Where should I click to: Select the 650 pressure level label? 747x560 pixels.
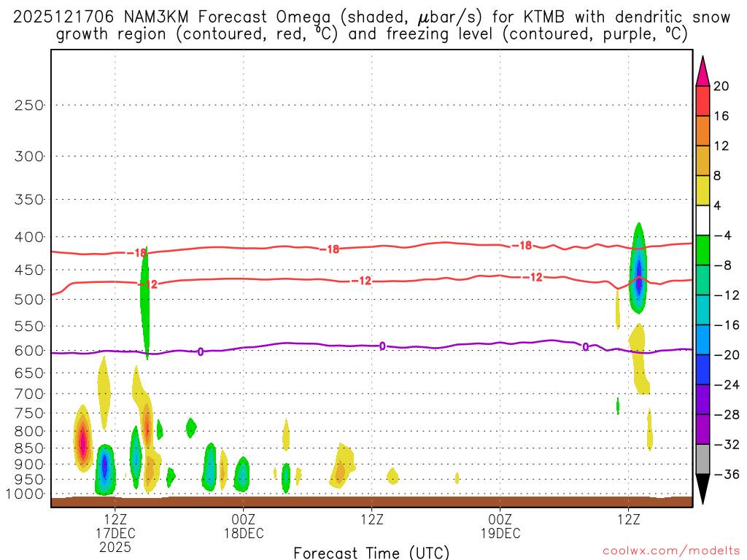29,373
